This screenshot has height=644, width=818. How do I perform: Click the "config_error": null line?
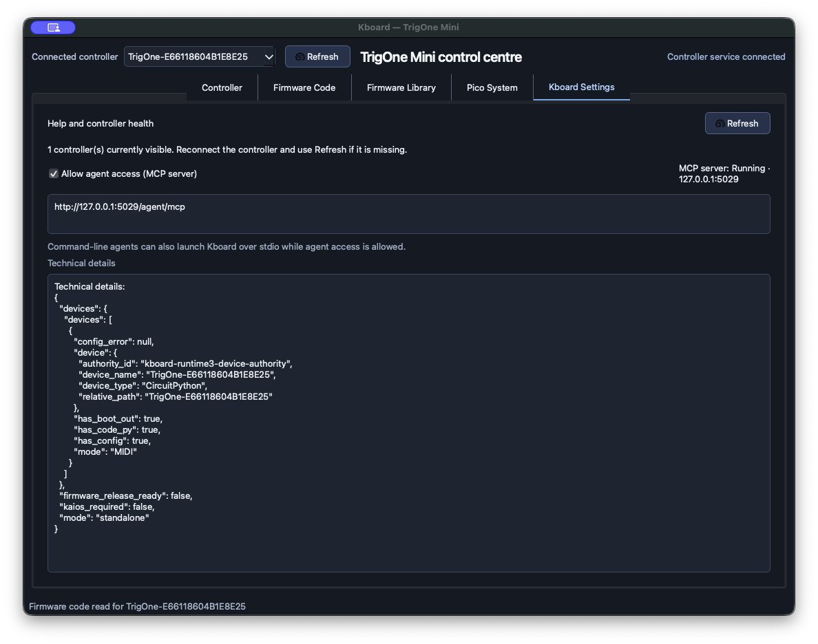[x=114, y=341]
